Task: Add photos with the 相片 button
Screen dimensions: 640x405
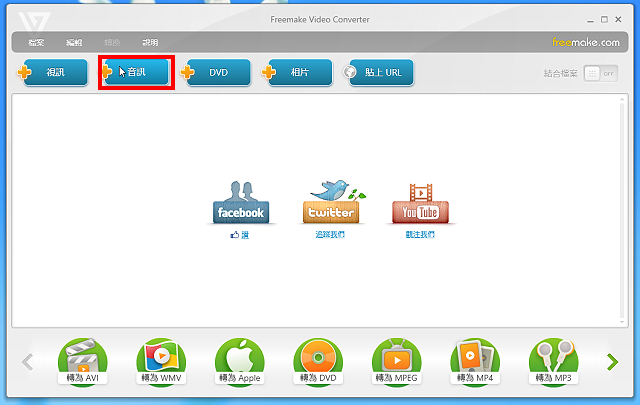Action: (300, 72)
